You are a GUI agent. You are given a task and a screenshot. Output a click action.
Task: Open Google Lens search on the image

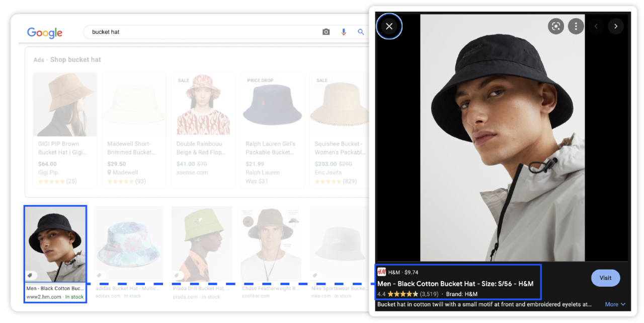tap(555, 26)
